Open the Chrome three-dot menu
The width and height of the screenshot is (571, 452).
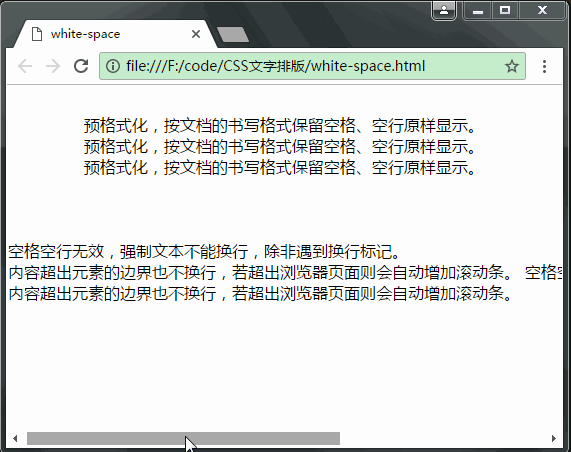tap(544, 66)
